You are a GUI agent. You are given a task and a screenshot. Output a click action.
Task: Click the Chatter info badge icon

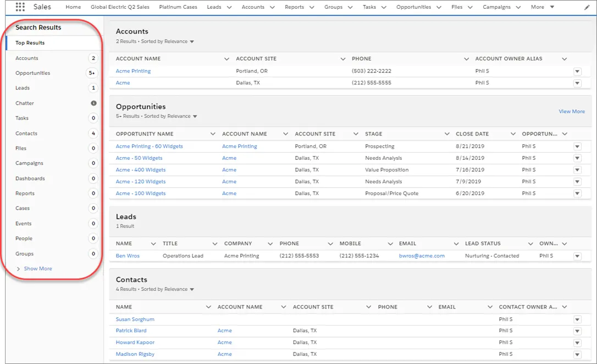(x=93, y=103)
